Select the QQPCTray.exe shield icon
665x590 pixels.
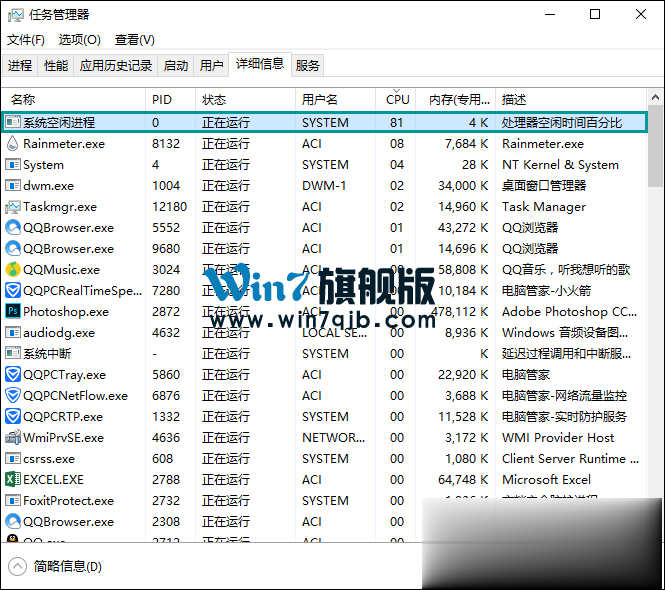click(x=13, y=375)
